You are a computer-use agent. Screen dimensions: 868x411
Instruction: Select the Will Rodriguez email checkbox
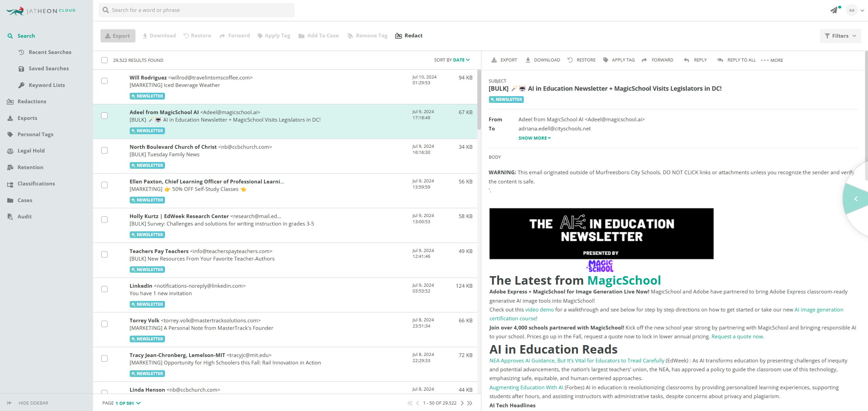click(104, 81)
